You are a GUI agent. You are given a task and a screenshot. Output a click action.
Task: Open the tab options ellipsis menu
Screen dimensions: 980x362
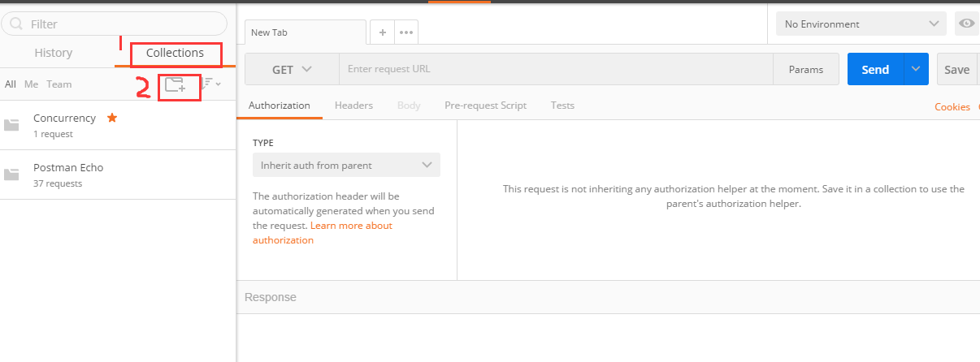(406, 32)
